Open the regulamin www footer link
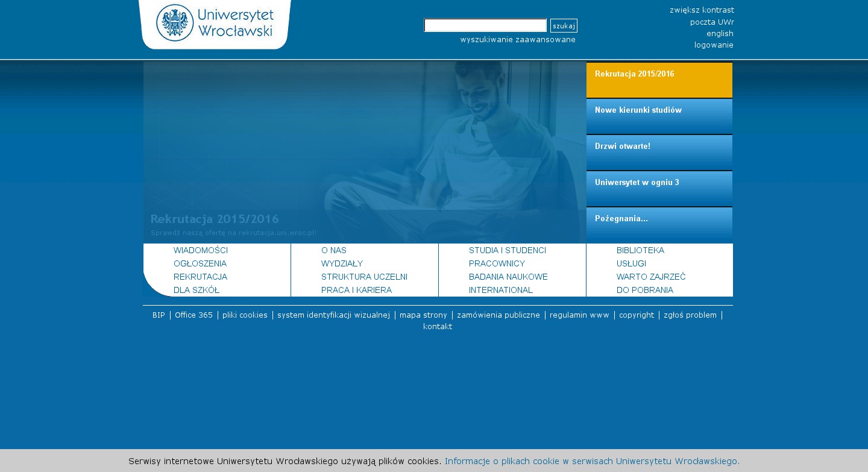 coord(579,315)
